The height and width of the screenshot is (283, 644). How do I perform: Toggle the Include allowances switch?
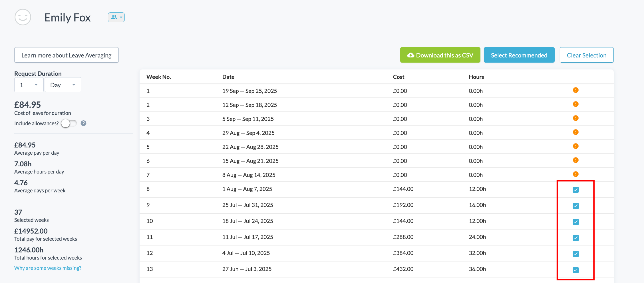[x=69, y=123]
